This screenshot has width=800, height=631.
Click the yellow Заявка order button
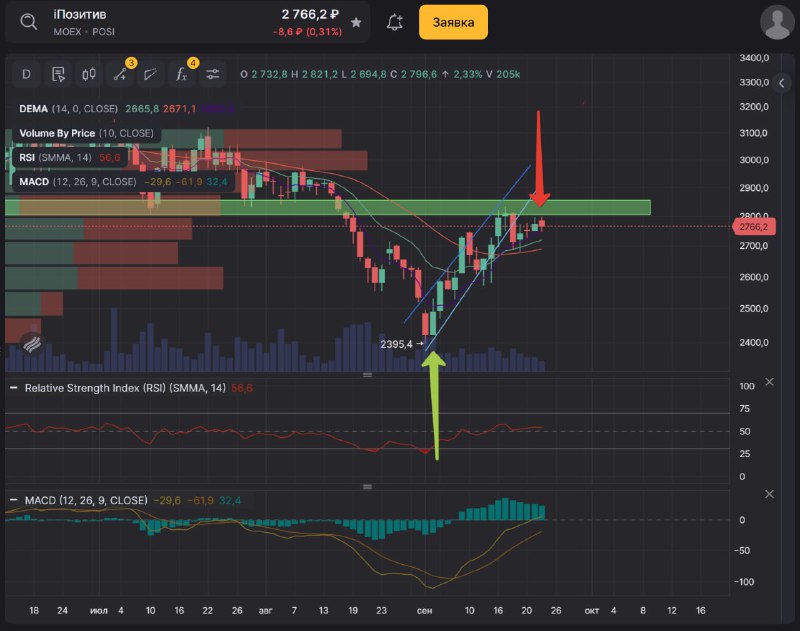(x=453, y=22)
